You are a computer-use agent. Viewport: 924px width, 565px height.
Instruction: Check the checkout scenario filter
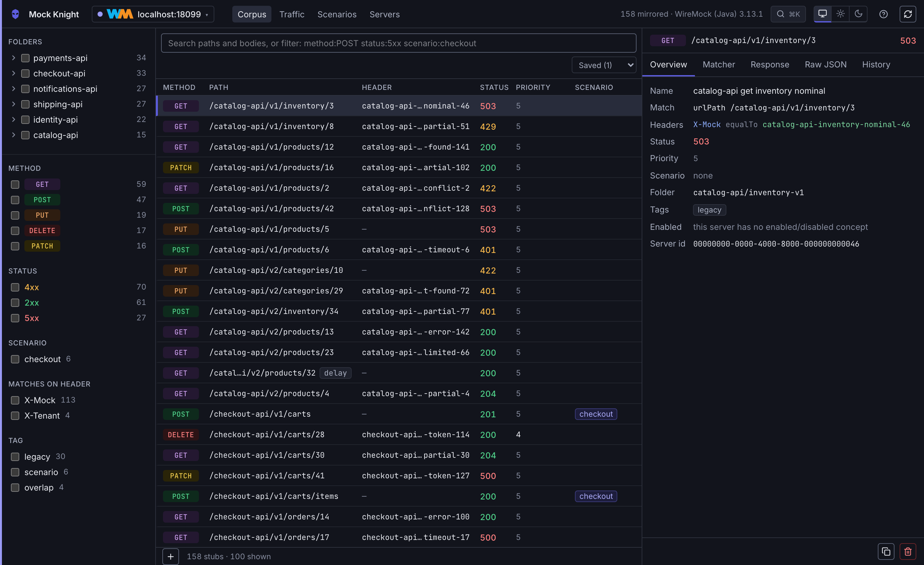(x=15, y=360)
